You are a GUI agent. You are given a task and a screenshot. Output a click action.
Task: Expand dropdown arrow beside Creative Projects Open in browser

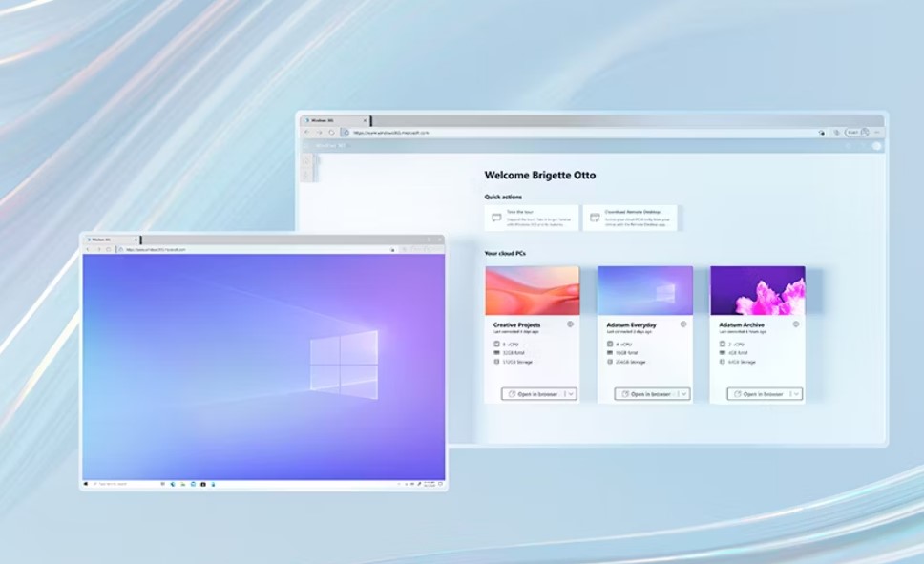(571, 393)
